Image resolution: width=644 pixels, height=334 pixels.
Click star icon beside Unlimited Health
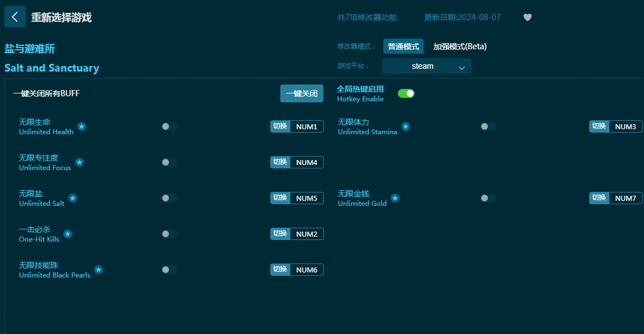point(82,126)
